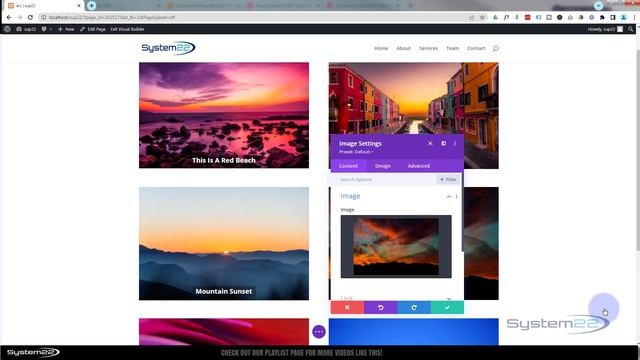
Task: Open the purple Divi builder menu button
Action: tap(319, 331)
